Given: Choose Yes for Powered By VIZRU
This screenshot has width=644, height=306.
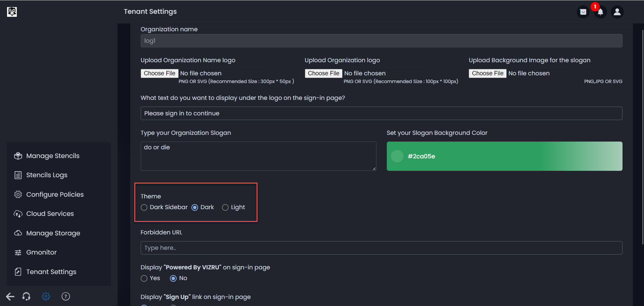Looking at the screenshot, I should (x=144, y=278).
